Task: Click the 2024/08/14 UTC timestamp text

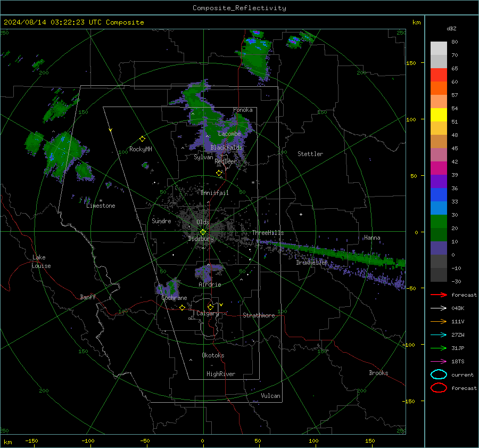Action: 73,22
